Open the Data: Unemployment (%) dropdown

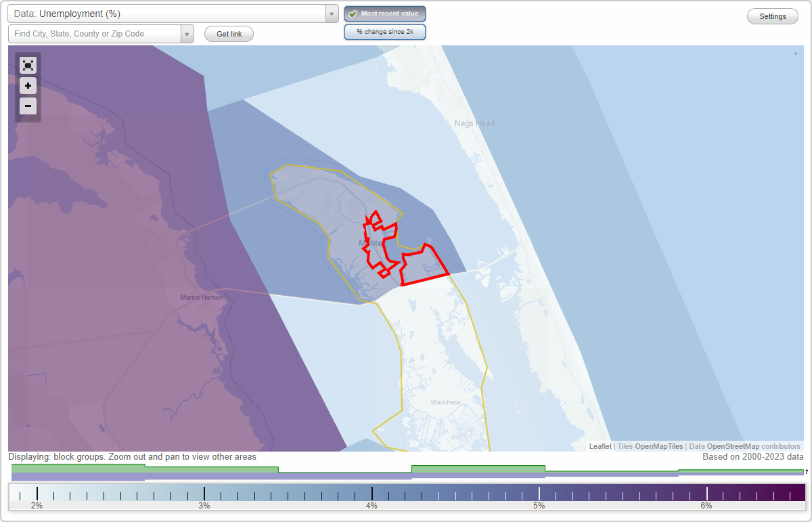click(x=169, y=13)
